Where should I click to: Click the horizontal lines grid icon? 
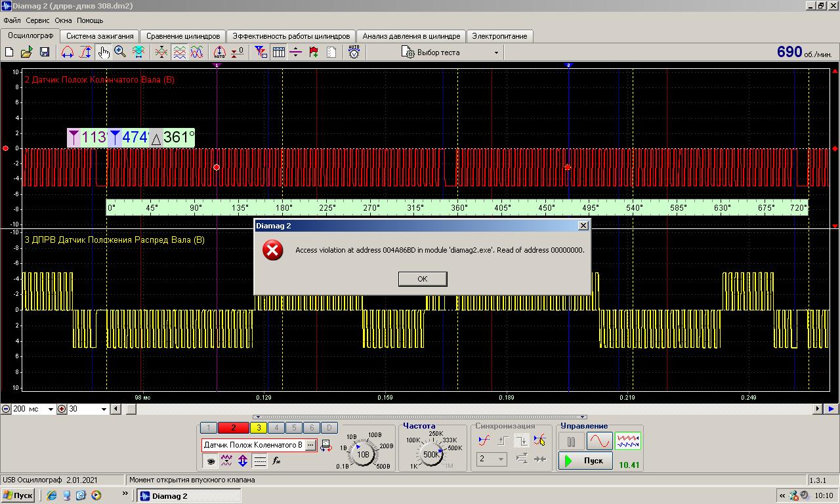pos(260,461)
